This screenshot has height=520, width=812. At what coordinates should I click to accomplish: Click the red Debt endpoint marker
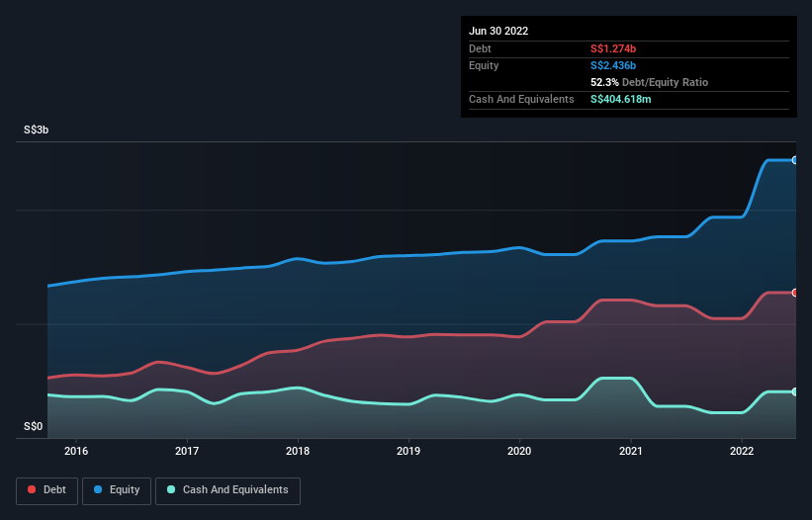[795, 293]
